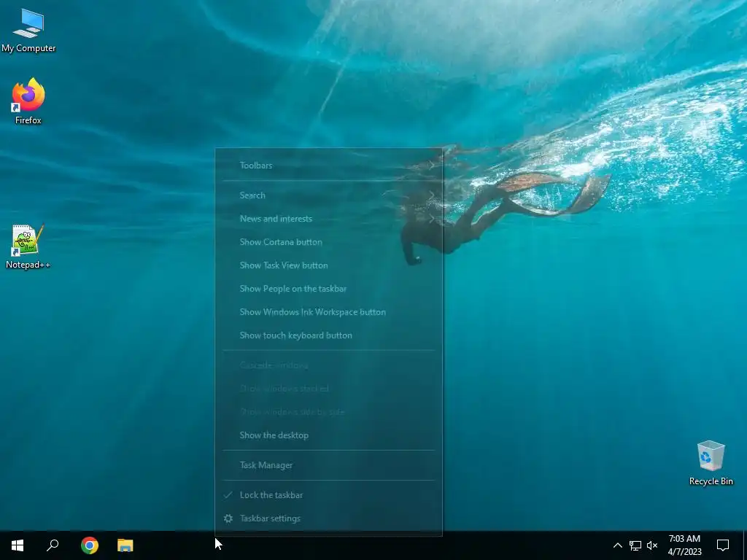Viewport: 747px width, 560px height.
Task: Open the network status tray icon
Action: click(x=635, y=545)
